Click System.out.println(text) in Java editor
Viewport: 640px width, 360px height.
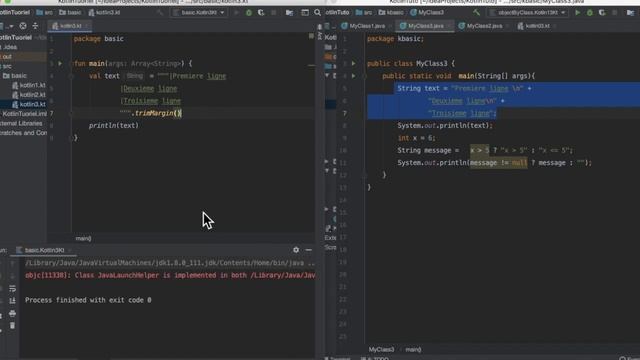point(445,125)
